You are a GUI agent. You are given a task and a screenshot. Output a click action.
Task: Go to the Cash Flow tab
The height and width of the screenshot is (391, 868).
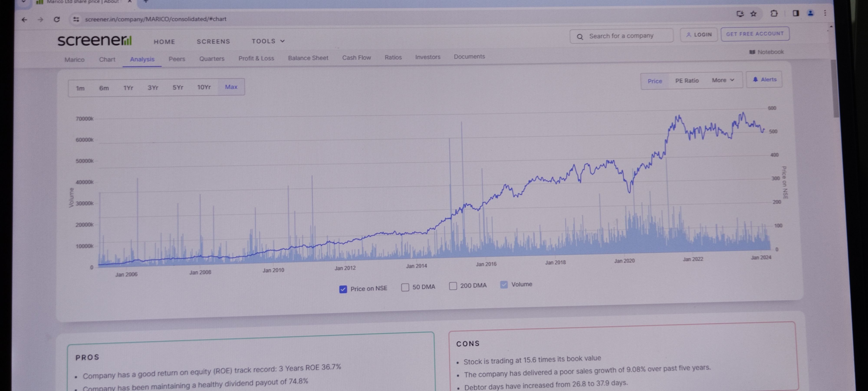pyautogui.click(x=357, y=57)
